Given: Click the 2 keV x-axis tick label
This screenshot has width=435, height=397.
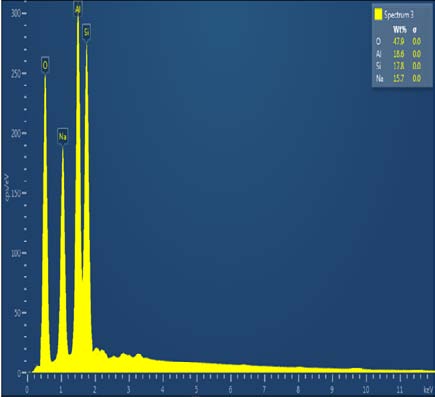Looking at the screenshot, I should (x=95, y=389).
